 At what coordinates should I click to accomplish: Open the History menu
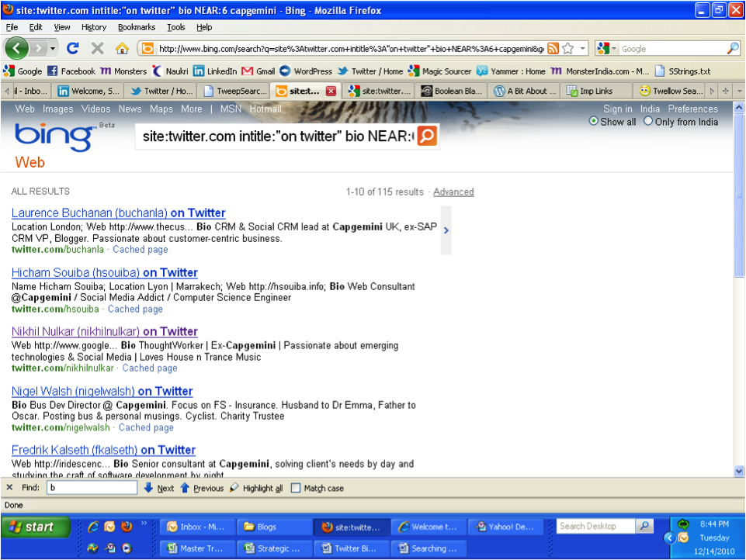[94, 27]
